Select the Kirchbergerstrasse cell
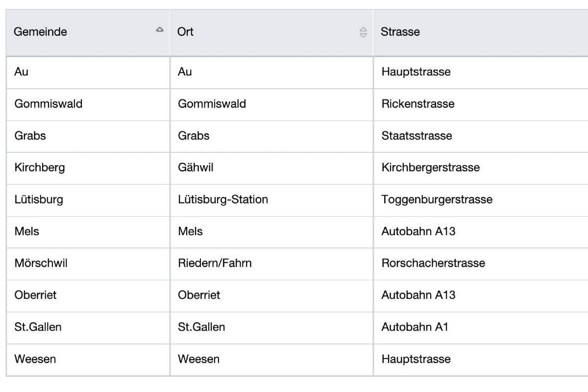Screen dimensions: 588x392 pos(431,168)
